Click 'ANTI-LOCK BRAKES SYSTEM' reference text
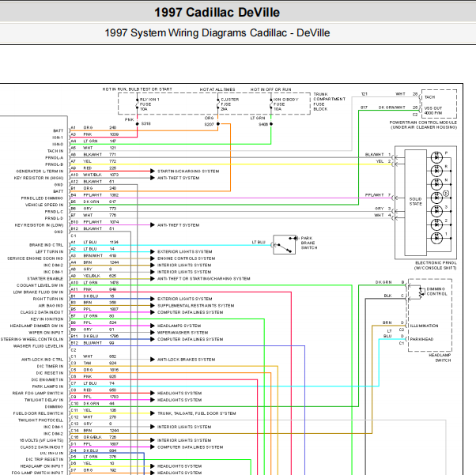This screenshot has width=476, height=475. (186, 360)
